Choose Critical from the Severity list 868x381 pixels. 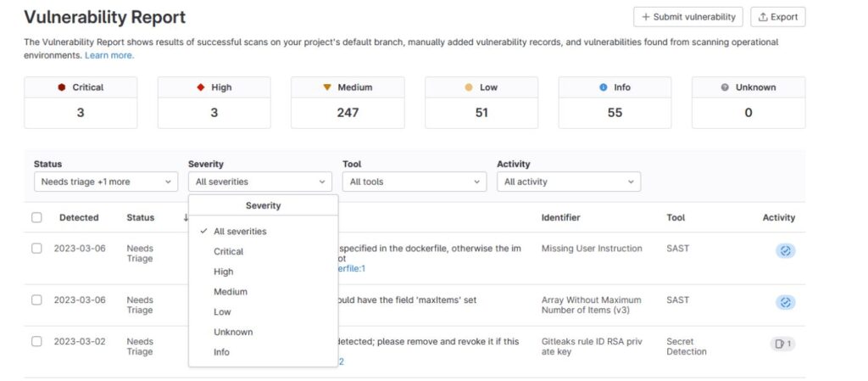click(x=228, y=251)
